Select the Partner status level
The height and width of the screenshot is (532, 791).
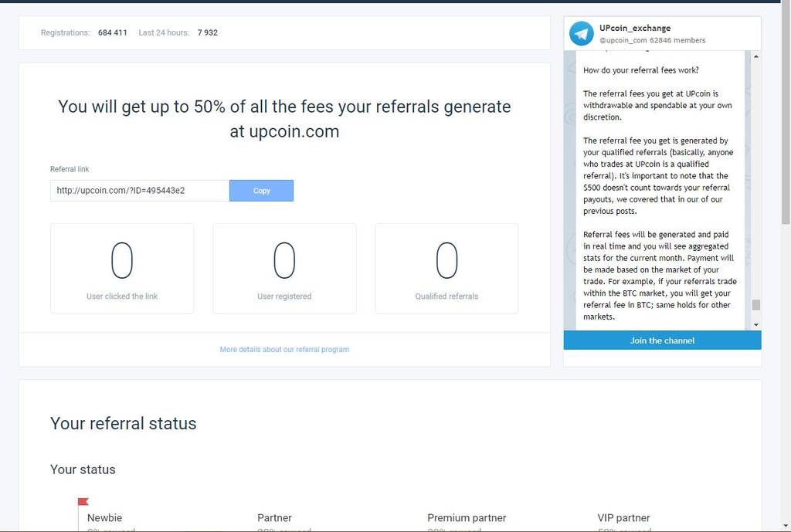tap(274, 518)
